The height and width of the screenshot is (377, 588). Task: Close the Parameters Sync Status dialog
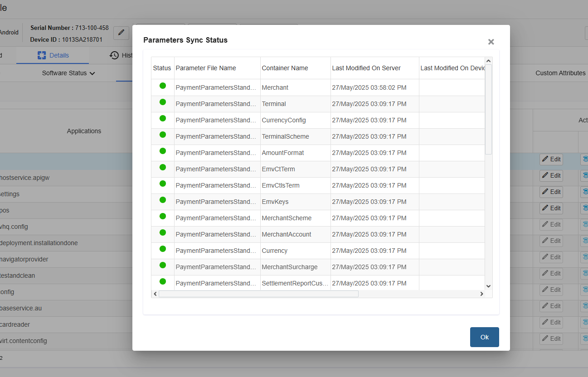tap(491, 42)
